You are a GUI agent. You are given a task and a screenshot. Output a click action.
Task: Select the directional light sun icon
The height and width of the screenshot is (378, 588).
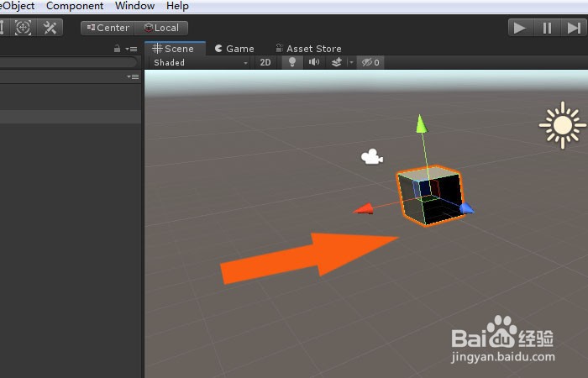tap(563, 125)
